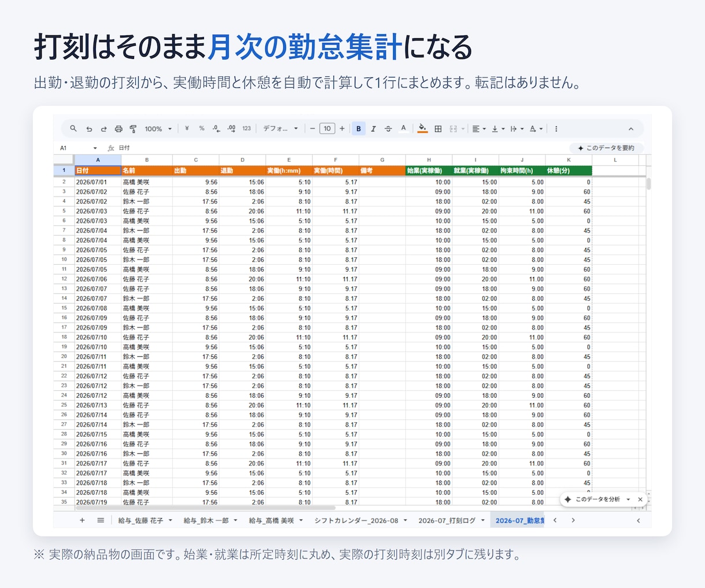This screenshot has height=588, width=705.
Task: Open the fill color picker
Action: (422, 128)
